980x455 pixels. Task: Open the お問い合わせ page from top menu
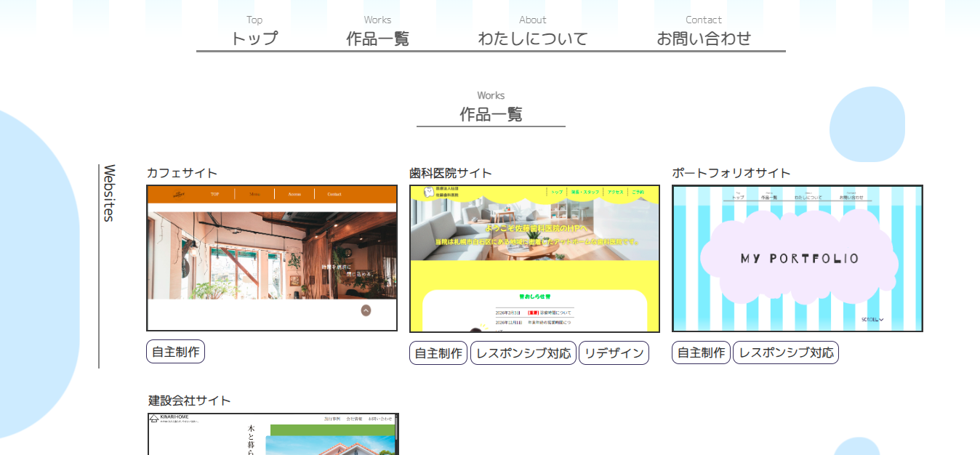point(704,38)
